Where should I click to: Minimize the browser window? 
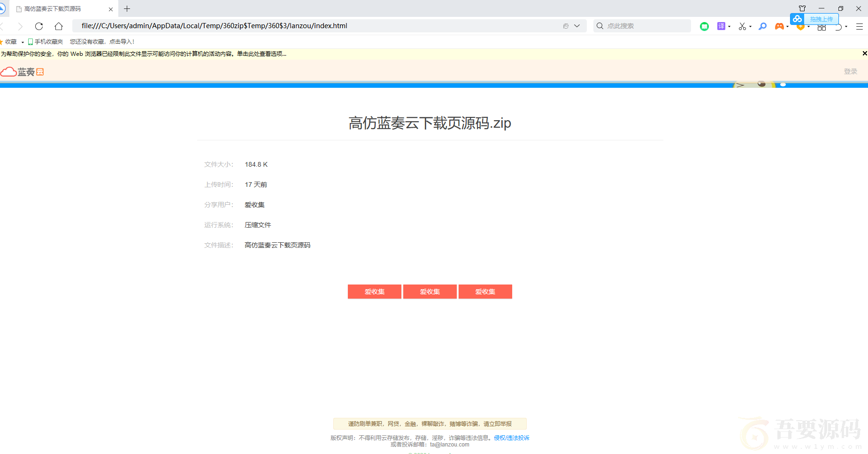coord(822,8)
